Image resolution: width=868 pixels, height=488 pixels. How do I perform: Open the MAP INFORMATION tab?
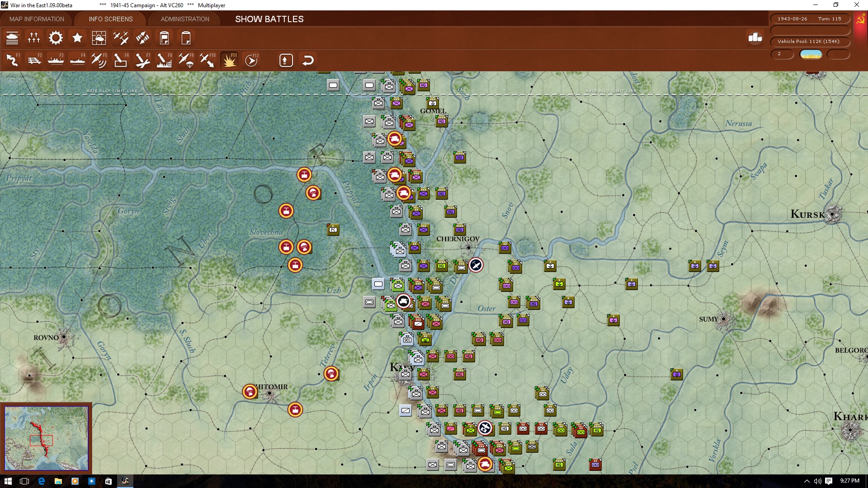tap(37, 19)
